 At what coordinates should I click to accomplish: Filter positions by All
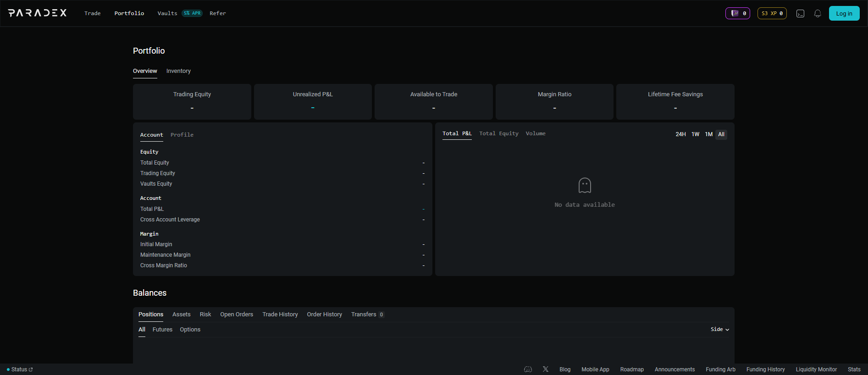click(142, 330)
